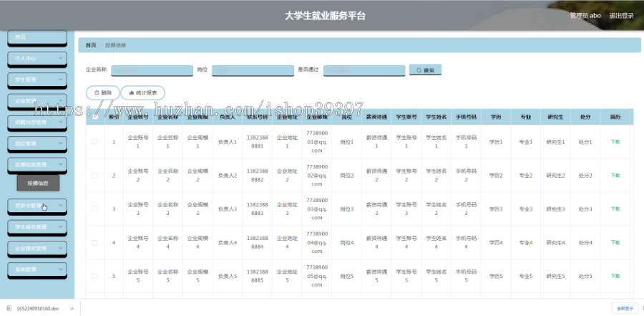
Task: Toggle the select-all checkbox in table header
Action: coord(95,118)
